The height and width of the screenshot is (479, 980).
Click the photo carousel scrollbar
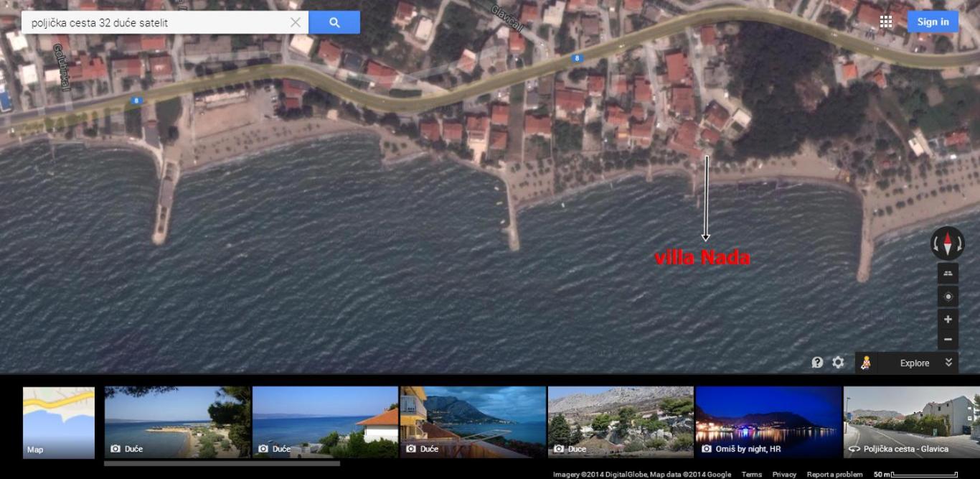[212, 464]
